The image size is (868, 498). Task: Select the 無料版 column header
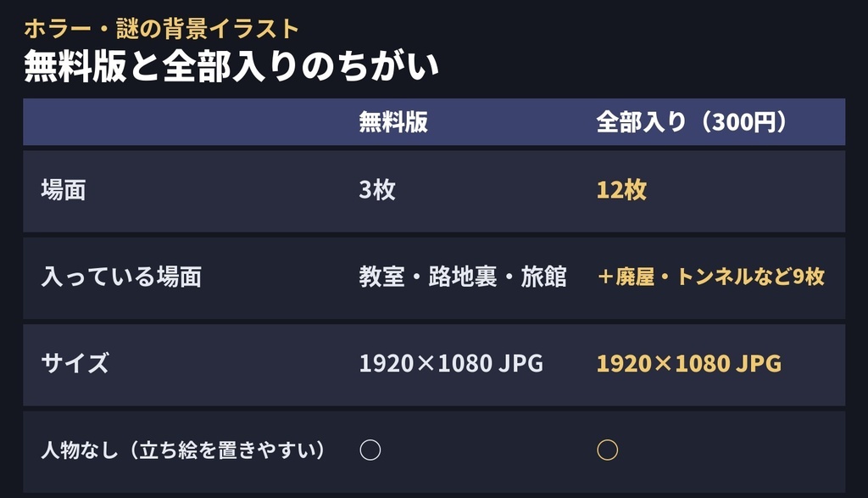[393, 122]
